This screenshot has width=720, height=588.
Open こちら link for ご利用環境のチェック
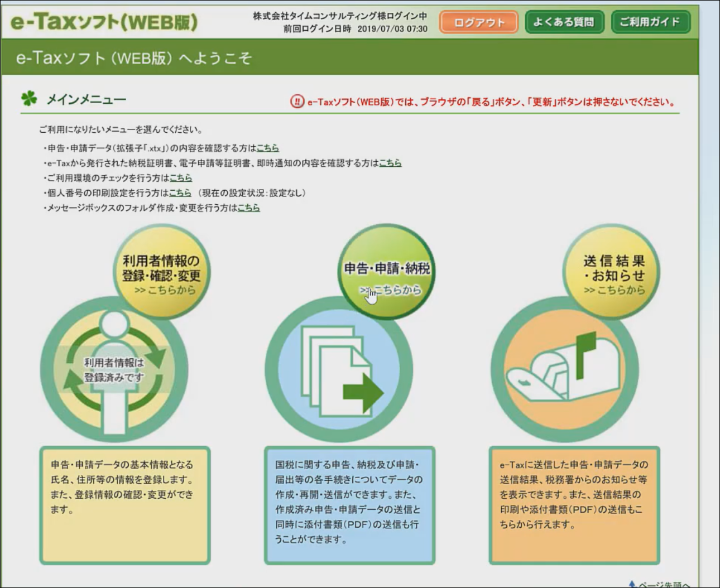pos(180,178)
